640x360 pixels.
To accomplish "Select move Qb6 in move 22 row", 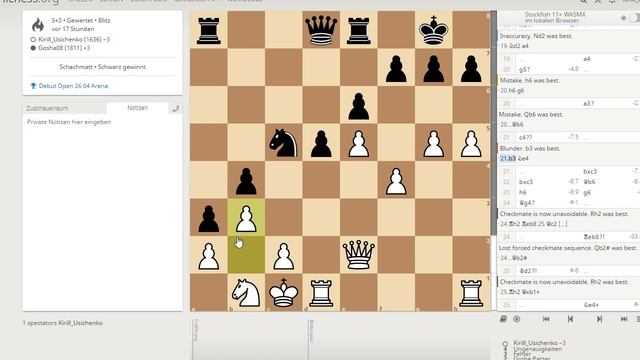I will (589, 182).
